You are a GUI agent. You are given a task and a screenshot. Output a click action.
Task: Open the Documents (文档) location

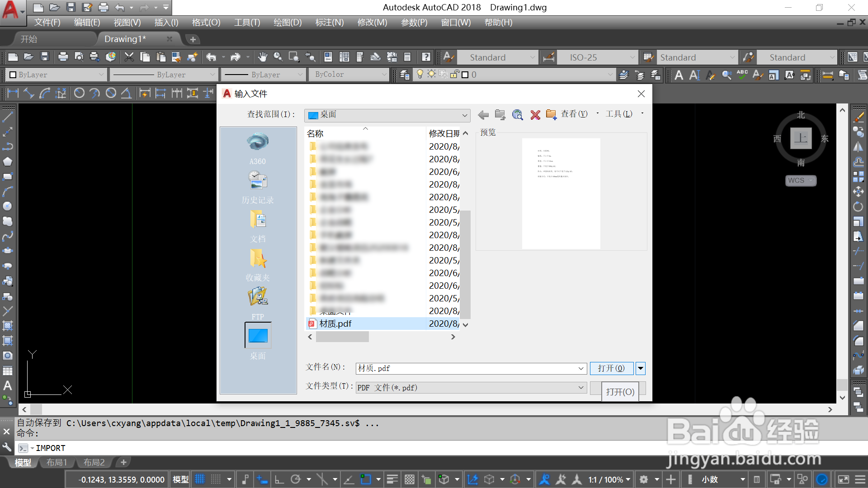[258, 226]
